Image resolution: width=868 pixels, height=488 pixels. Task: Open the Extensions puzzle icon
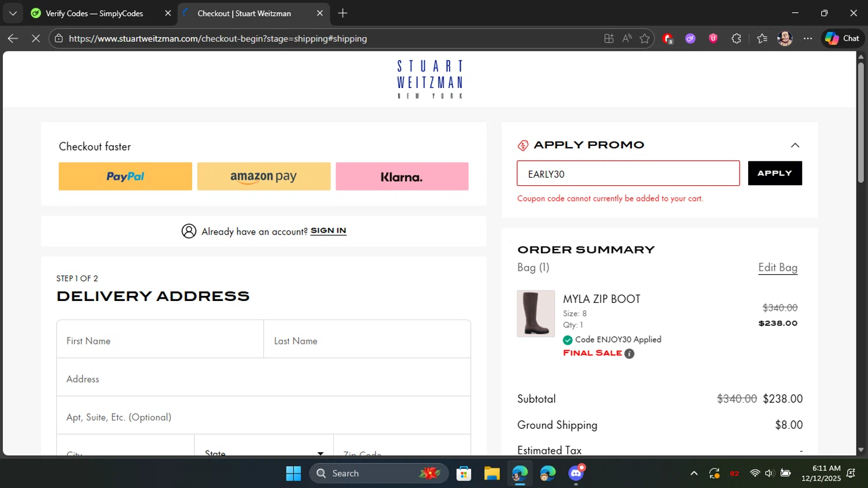click(x=736, y=39)
